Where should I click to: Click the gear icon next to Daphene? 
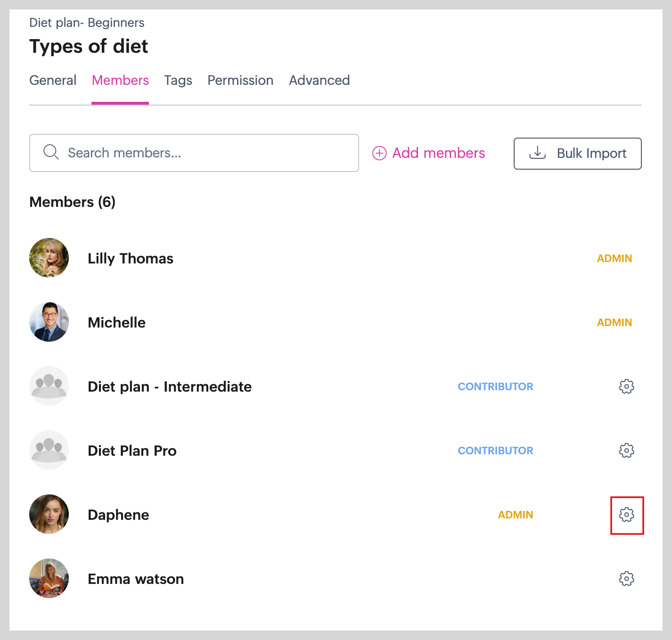(626, 515)
